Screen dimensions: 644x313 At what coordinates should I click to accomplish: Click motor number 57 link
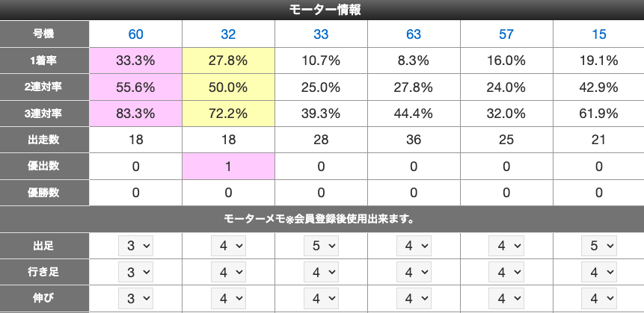(x=506, y=34)
